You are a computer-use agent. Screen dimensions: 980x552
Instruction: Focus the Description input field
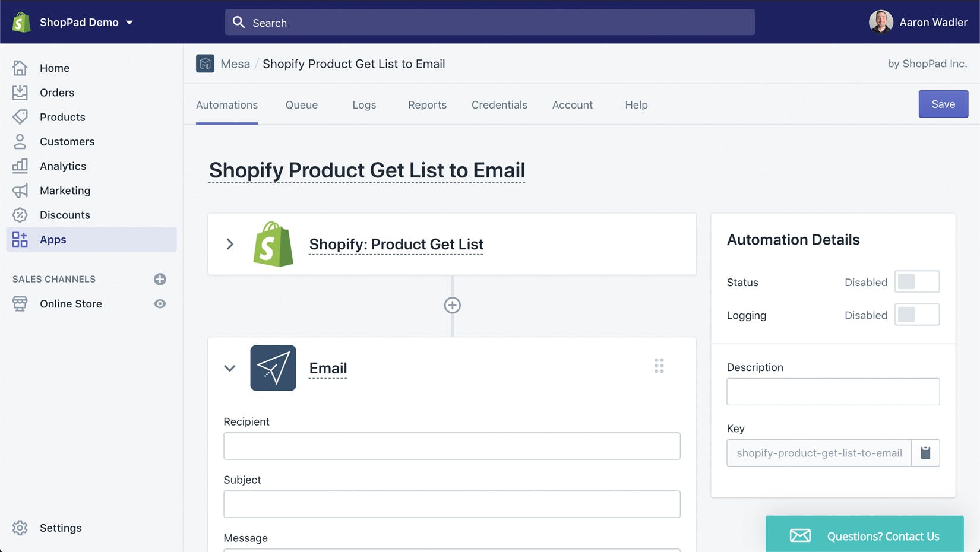coord(833,392)
